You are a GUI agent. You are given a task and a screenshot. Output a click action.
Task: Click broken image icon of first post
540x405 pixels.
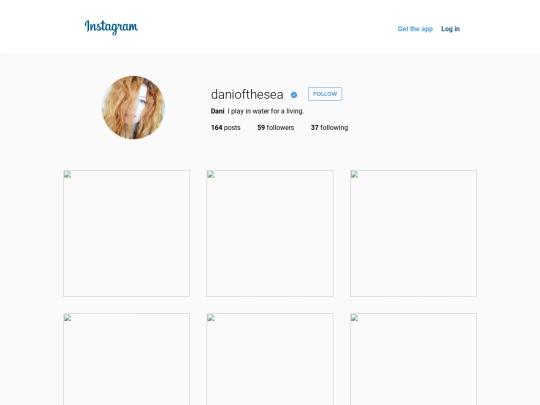(x=68, y=175)
